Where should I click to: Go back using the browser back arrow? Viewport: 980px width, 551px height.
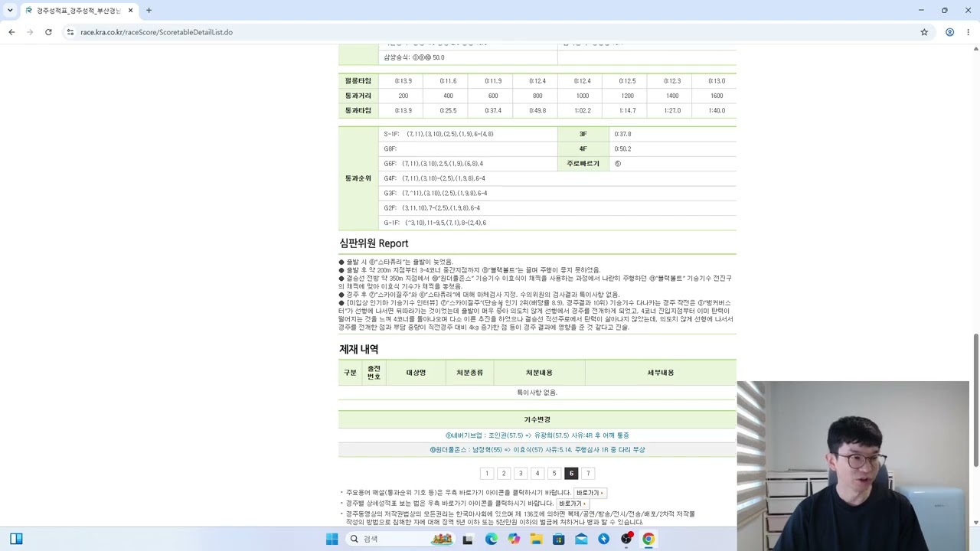(11, 32)
